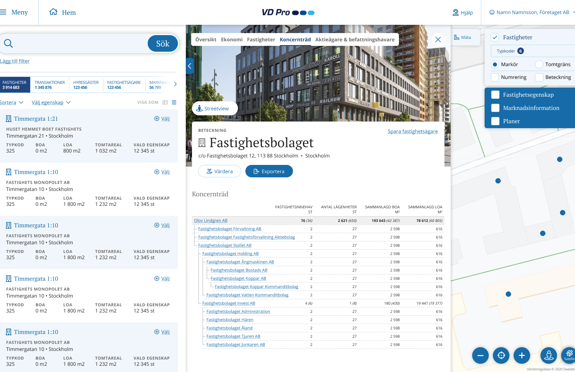Activate the pegman street view map button

(x=549, y=355)
